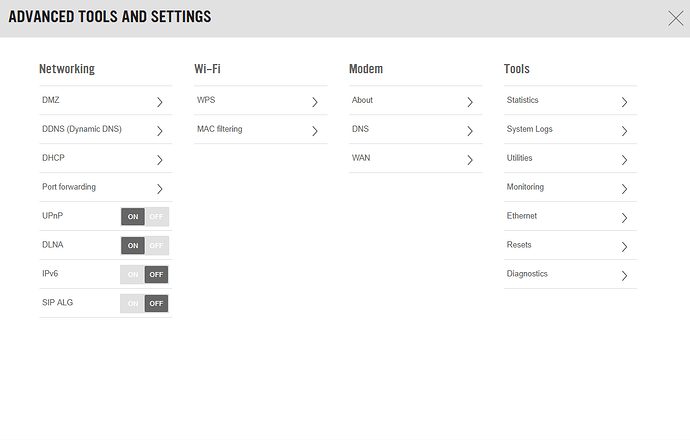The height and width of the screenshot is (441, 690).
Task: Click the chevron arrow next to DMZ
Action: pos(159,101)
